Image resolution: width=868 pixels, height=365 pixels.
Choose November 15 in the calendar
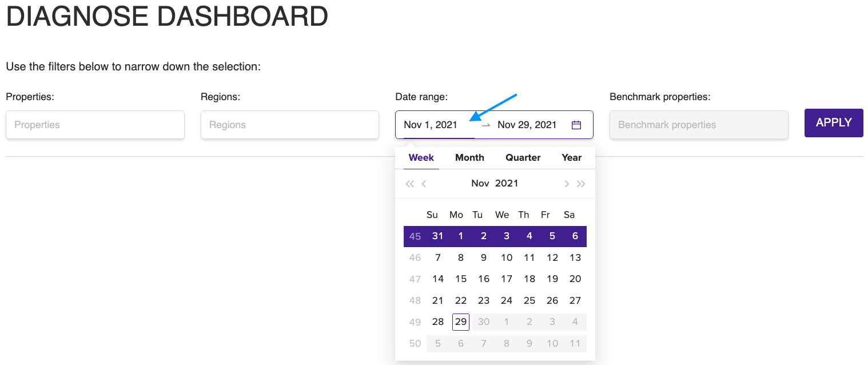point(461,279)
